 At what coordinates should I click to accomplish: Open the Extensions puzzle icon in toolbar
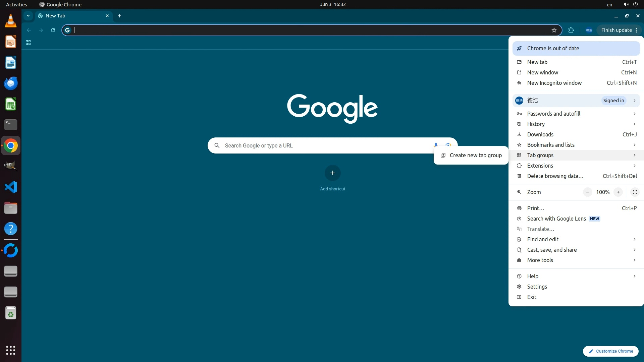point(571,30)
